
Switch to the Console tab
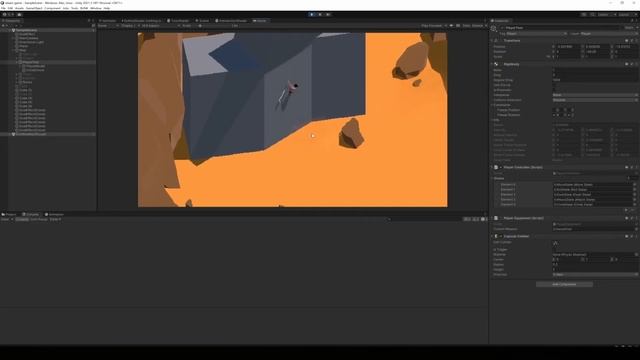[31, 214]
